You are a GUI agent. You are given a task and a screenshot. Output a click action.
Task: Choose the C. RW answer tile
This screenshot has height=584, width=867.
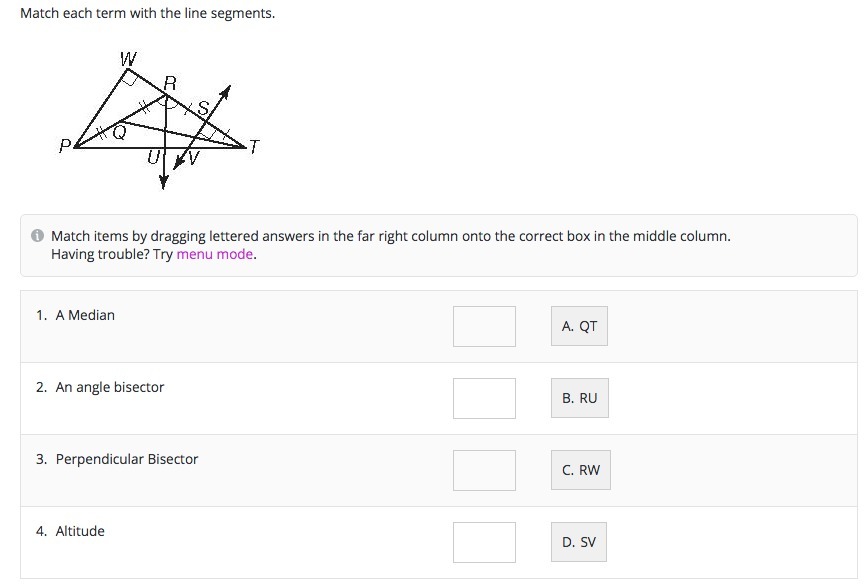click(580, 470)
